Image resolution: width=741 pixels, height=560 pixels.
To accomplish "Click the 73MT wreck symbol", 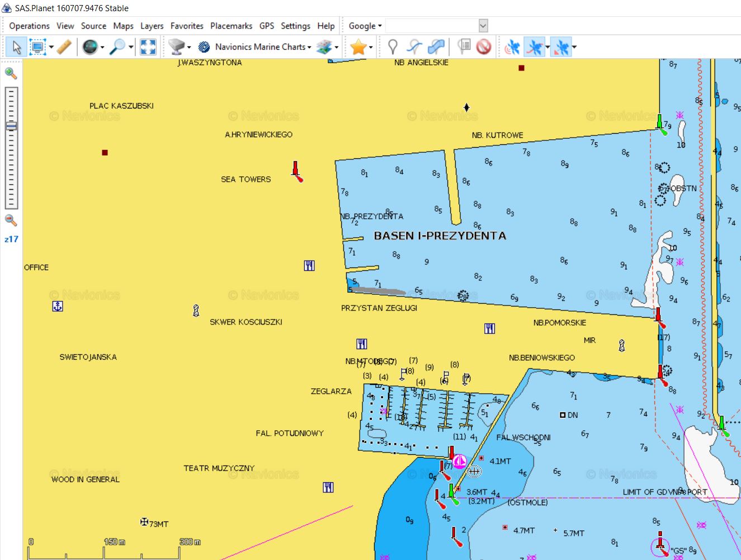I will [x=144, y=521].
